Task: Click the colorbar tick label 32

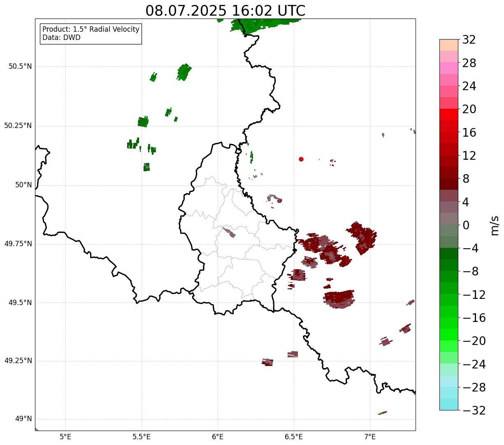Action: pyautogui.click(x=469, y=40)
